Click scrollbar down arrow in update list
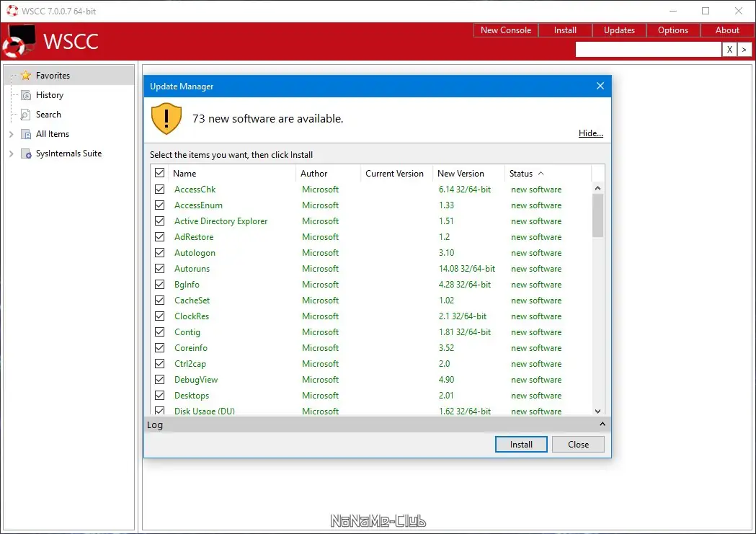This screenshot has height=534, width=756. coord(598,411)
